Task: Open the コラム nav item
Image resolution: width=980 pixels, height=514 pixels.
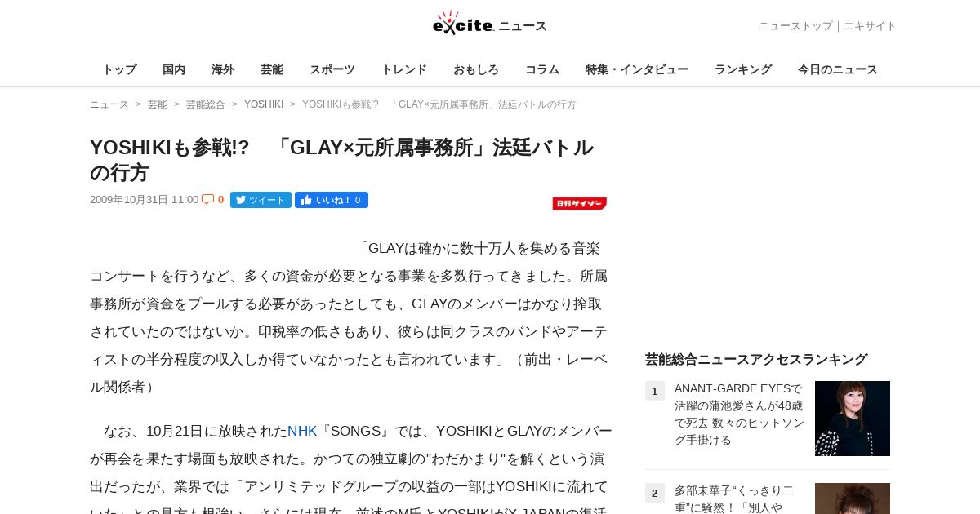Action: pyautogui.click(x=542, y=69)
